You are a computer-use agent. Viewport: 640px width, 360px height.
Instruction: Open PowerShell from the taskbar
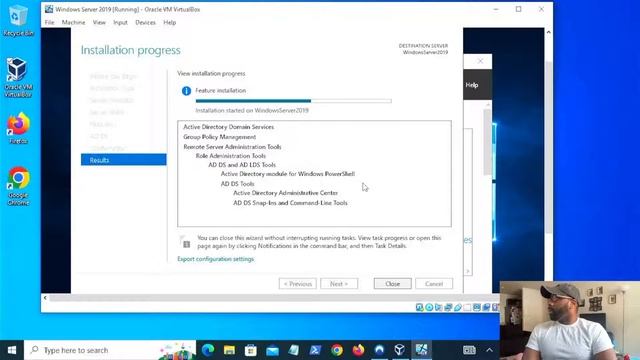point(315,350)
